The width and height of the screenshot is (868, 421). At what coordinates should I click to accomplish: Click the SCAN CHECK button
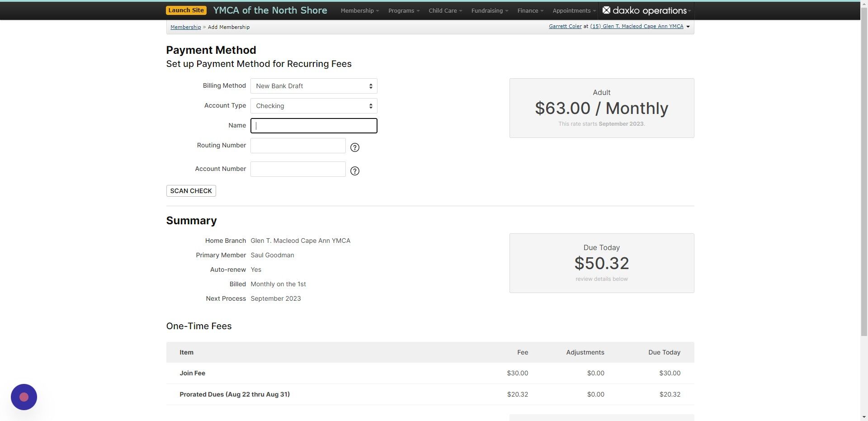tap(191, 191)
